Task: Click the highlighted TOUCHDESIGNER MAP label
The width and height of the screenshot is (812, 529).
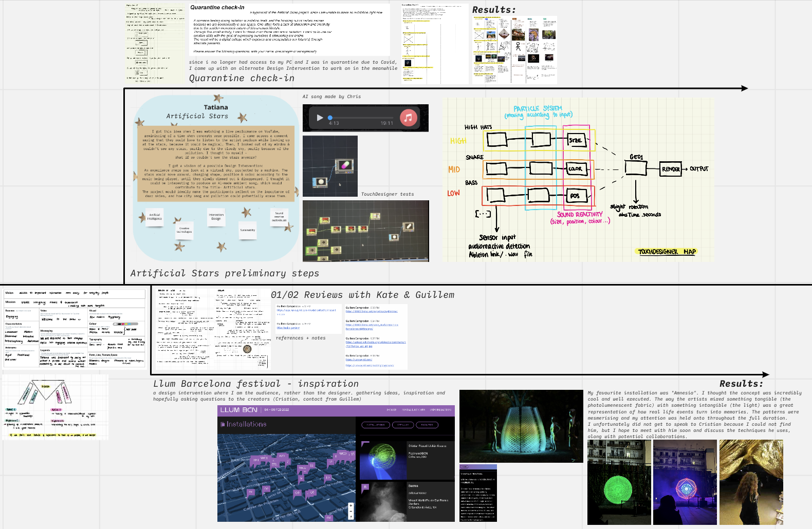Action: (x=667, y=252)
